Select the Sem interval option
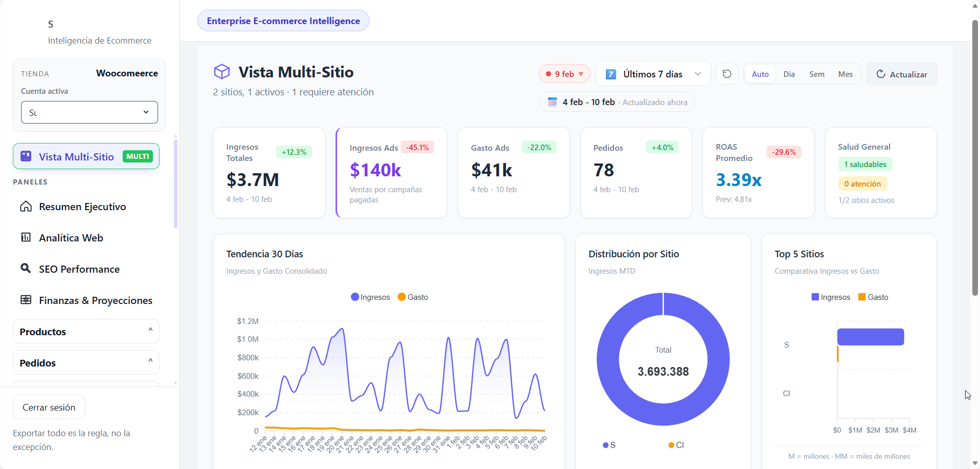 coord(816,74)
